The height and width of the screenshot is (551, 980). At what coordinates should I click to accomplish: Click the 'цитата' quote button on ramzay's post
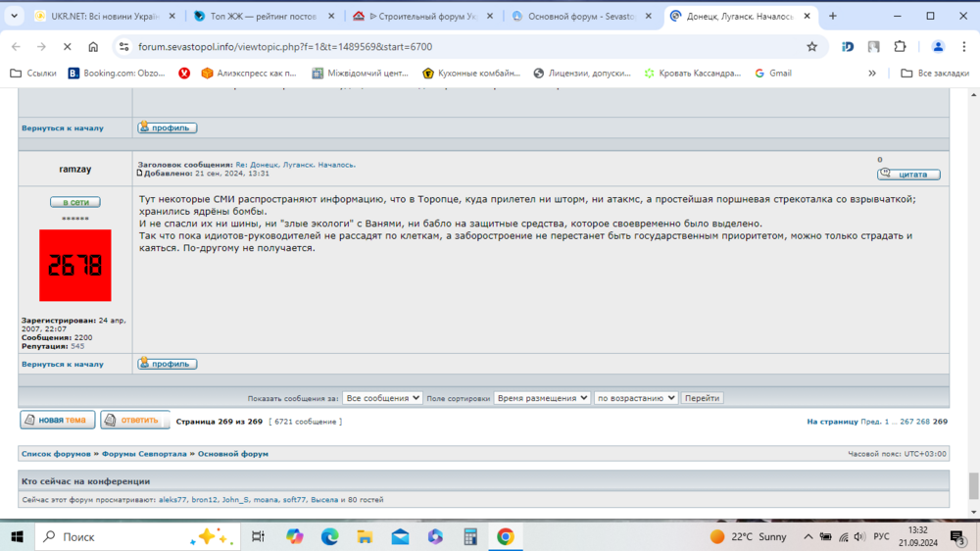pos(908,175)
